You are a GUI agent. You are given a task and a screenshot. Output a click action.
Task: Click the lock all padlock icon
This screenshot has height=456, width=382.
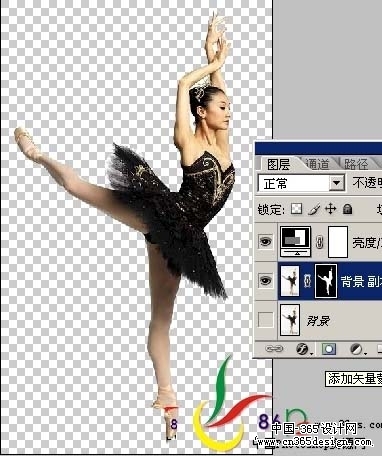347,209
